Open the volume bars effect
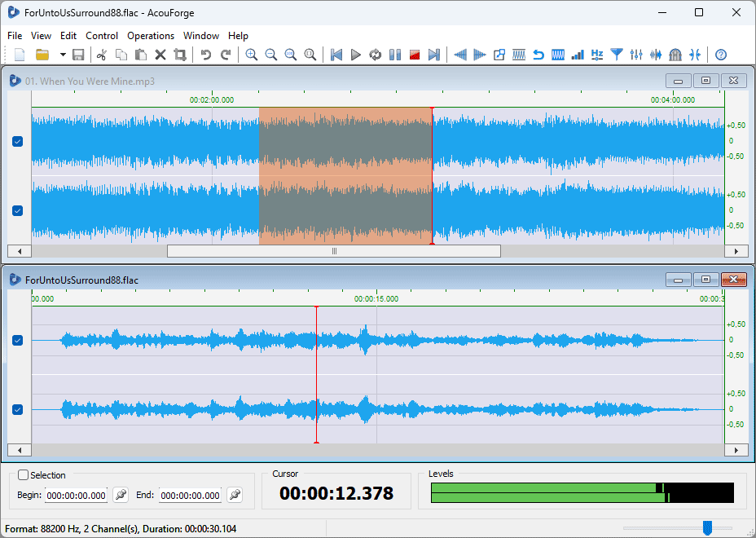 [x=577, y=55]
